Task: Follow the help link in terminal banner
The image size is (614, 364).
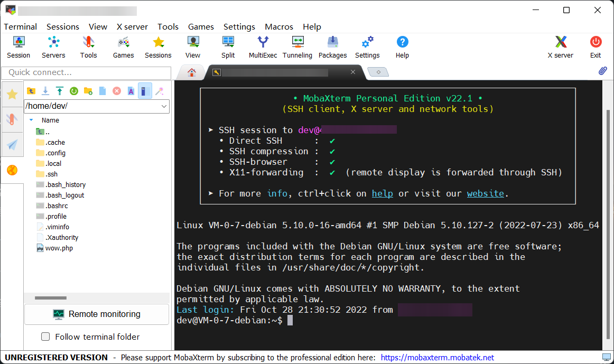Action: 382,193
